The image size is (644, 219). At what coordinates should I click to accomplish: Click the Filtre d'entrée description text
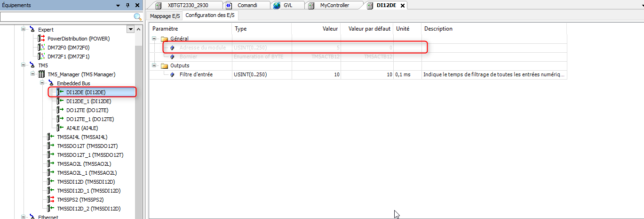tap(493, 74)
